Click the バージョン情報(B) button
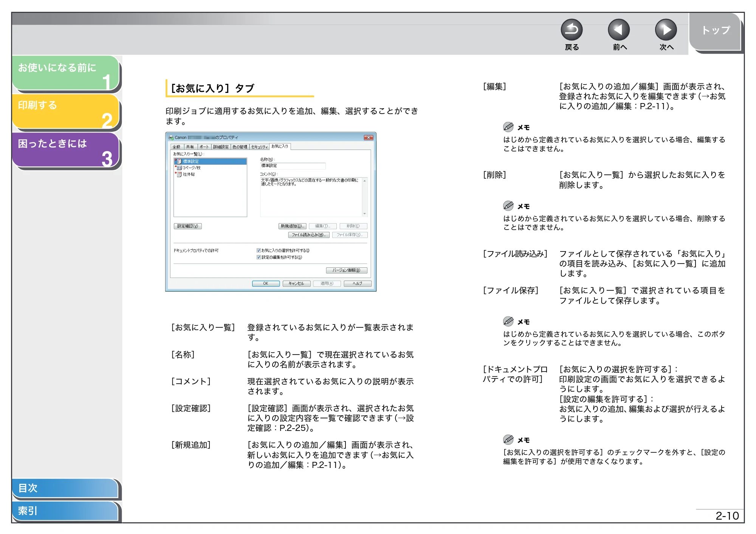The height and width of the screenshot is (534, 756). coord(347,270)
